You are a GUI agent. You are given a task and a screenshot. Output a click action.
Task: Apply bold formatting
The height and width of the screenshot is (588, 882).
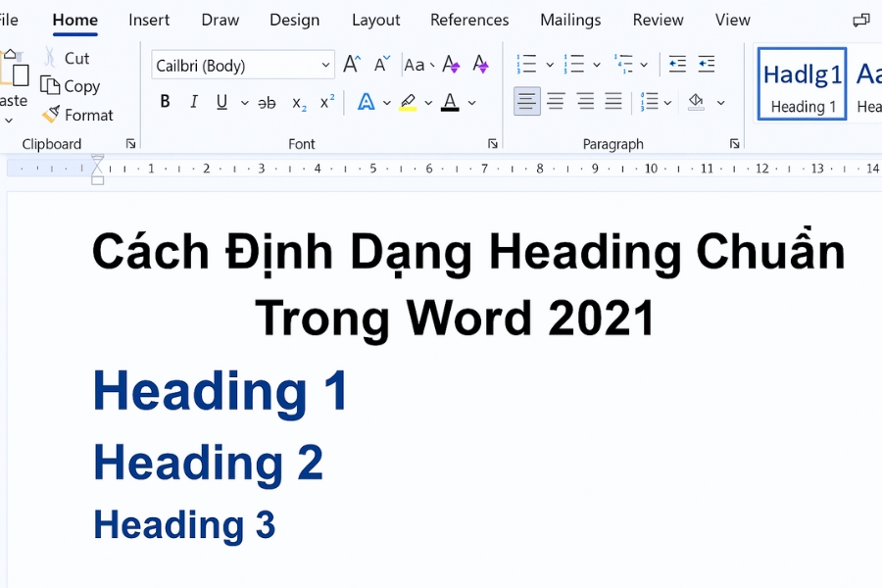tap(165, 101)
